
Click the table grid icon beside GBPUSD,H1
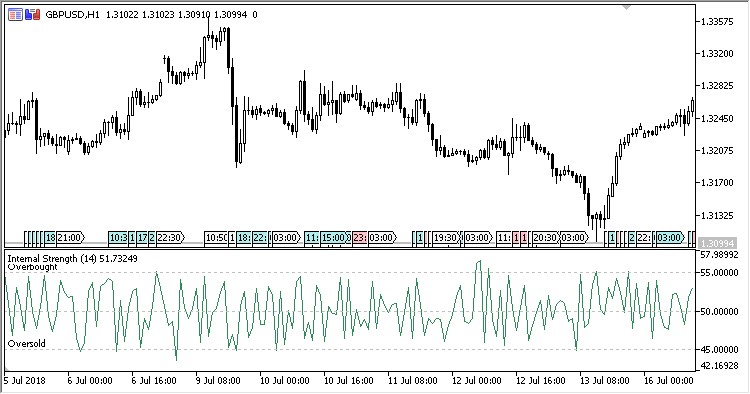pos(15,15)
